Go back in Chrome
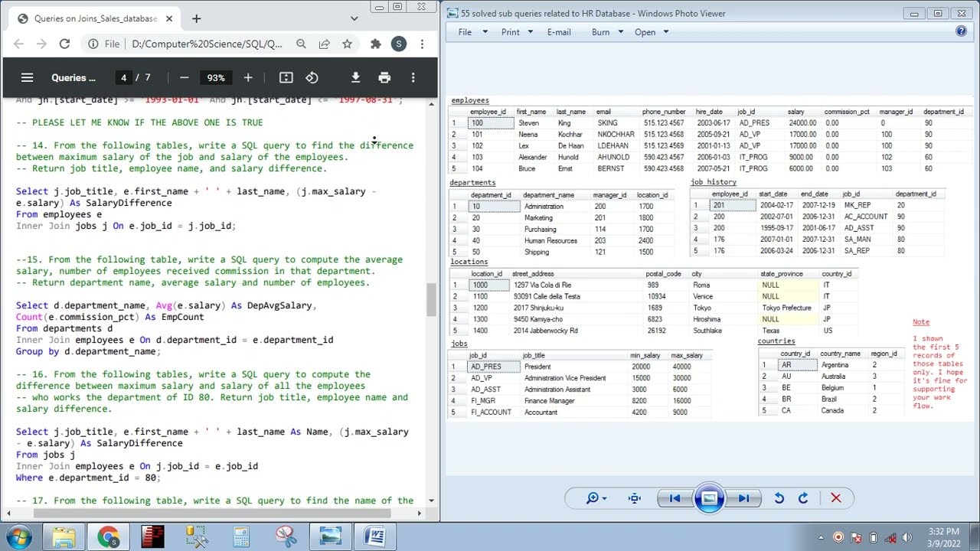 click(19, 44)
